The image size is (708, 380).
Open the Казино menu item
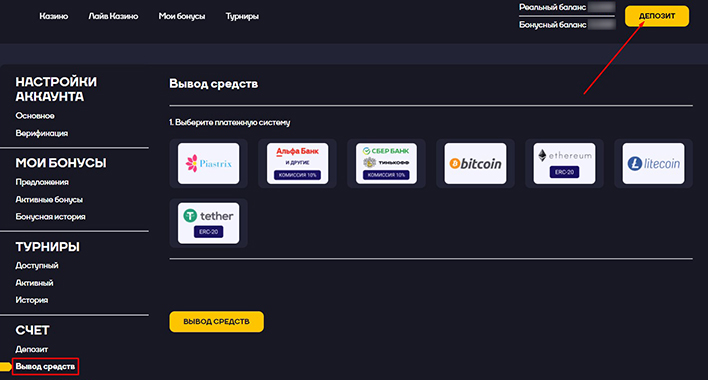[x=54, y=16]
